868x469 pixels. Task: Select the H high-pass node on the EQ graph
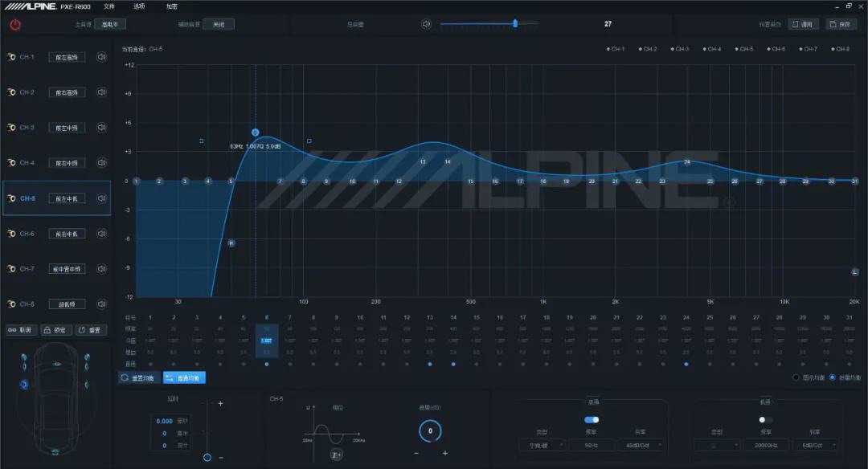(231, 243)
